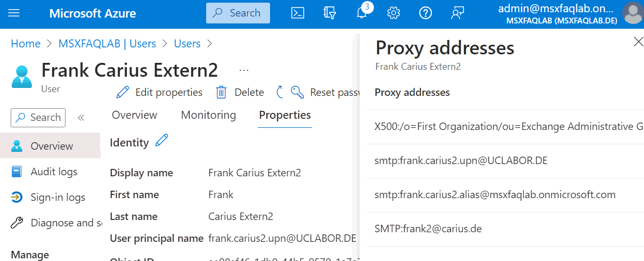Open the Users breadcrumb link
Viewport: 644px width, 261px height.
(x=187, y=44)
